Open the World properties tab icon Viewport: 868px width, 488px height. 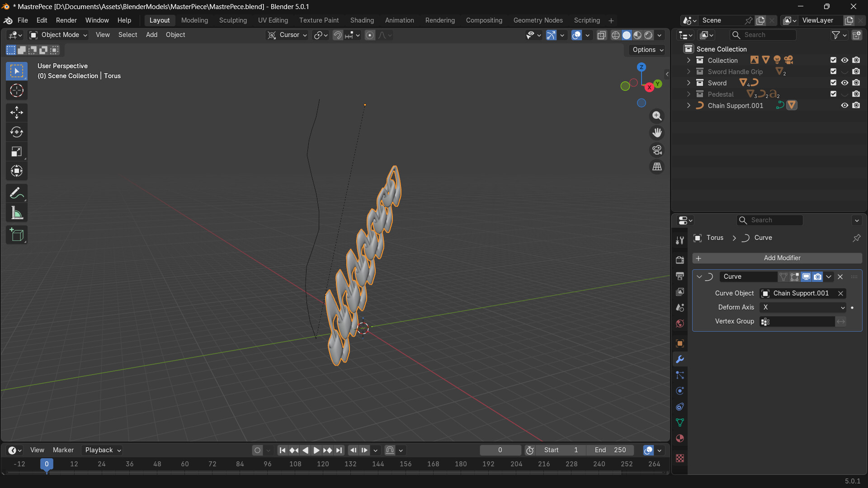click(x=680, y=324)
